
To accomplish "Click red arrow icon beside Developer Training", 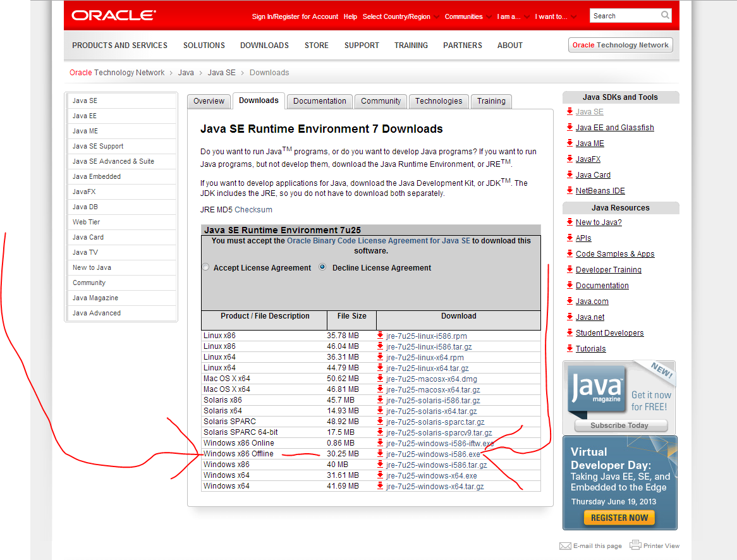I will [569, 269].
